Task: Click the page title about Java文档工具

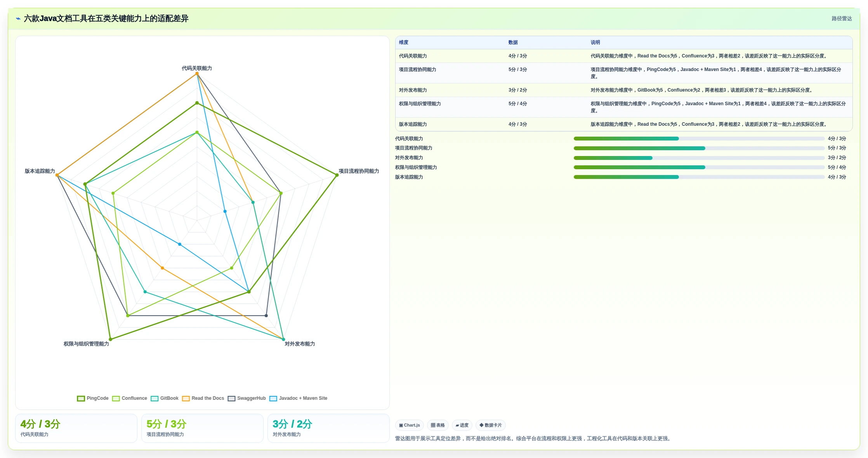Action: 106,19
